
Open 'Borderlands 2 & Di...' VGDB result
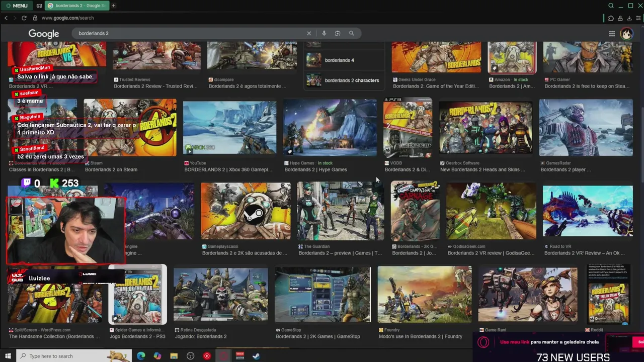[407, 169]
